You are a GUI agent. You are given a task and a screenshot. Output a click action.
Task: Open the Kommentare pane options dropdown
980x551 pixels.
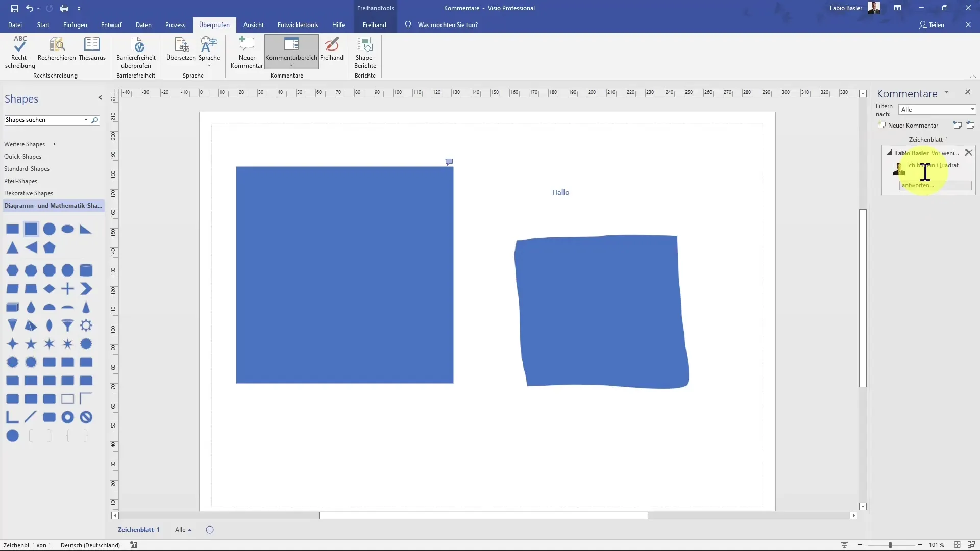[947, 92]
